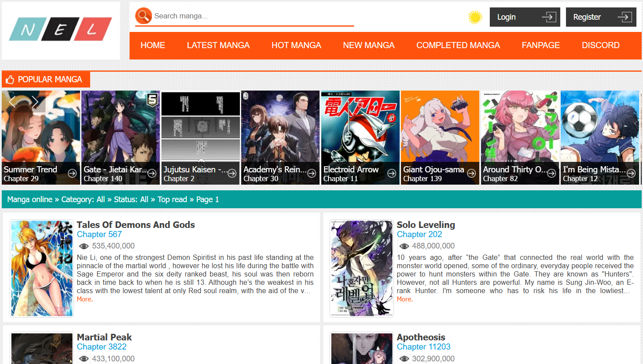Focus the Search manga input field
The height and width of the screenshot is (364, 643).
tap(253, 16)
